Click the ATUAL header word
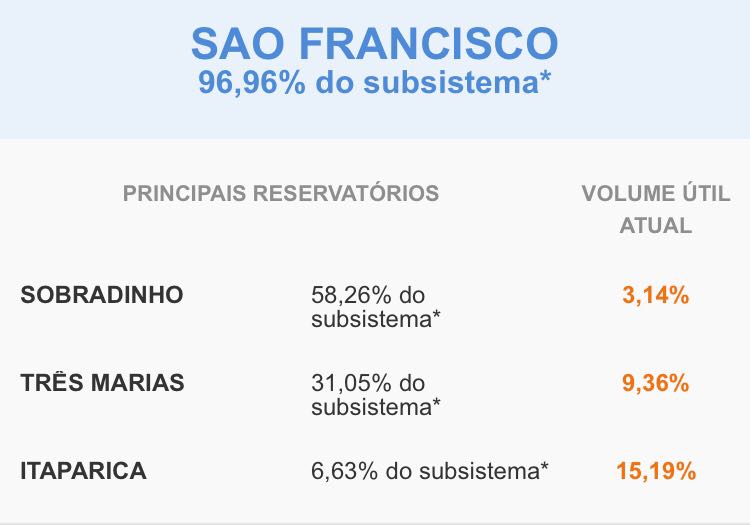The width and height of the screenshot is (750, 525). point(656,225)
